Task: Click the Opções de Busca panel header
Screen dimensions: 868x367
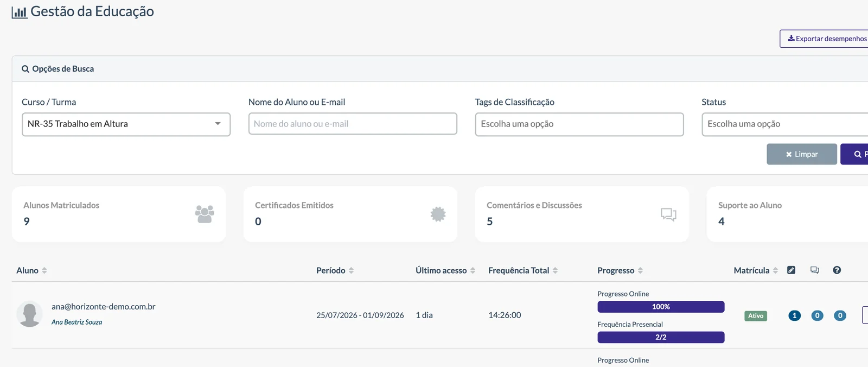Action: tap(440, 69)
